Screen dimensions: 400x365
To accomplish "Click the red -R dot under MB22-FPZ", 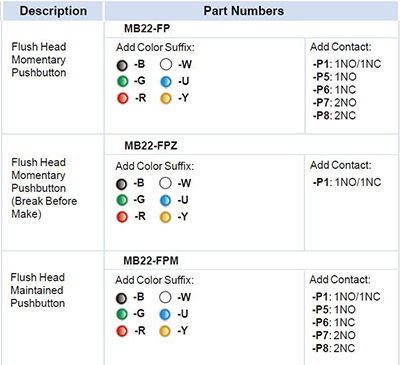I will click(x=122, y=217).
